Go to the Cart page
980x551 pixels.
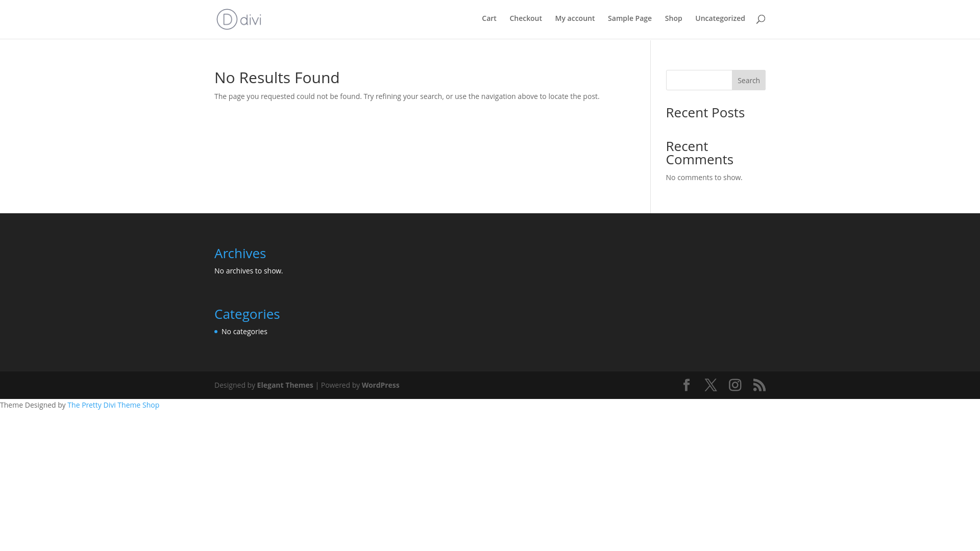pos(489,18)
